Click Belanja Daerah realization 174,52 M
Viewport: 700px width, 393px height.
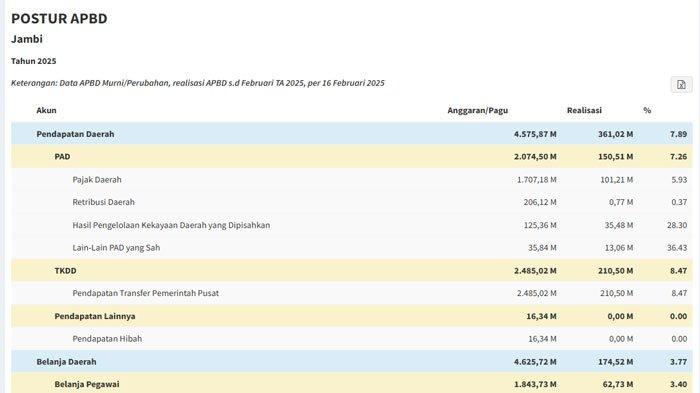click(x=616, y=362)
